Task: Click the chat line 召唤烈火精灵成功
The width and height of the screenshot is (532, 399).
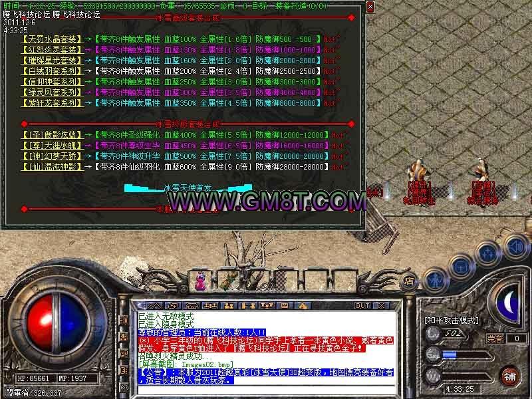Action: 174,356
